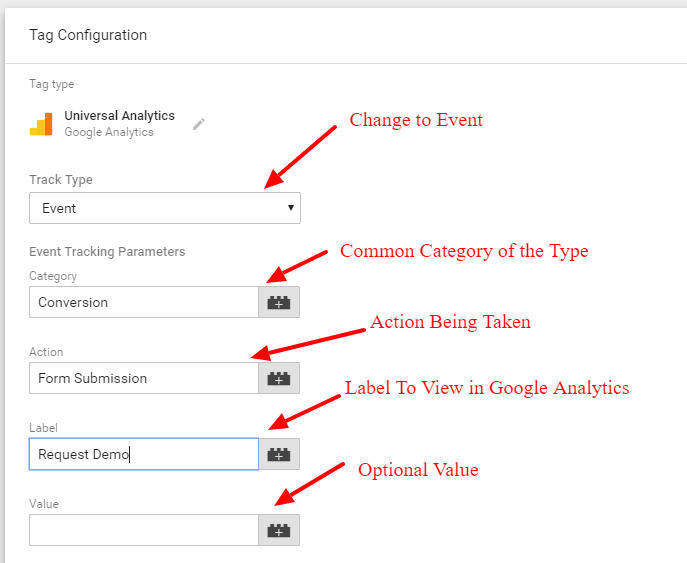The height and width of the screenshot is (563, 687).
Task: Select the Event option in Track Type
Action: [165, 208]
